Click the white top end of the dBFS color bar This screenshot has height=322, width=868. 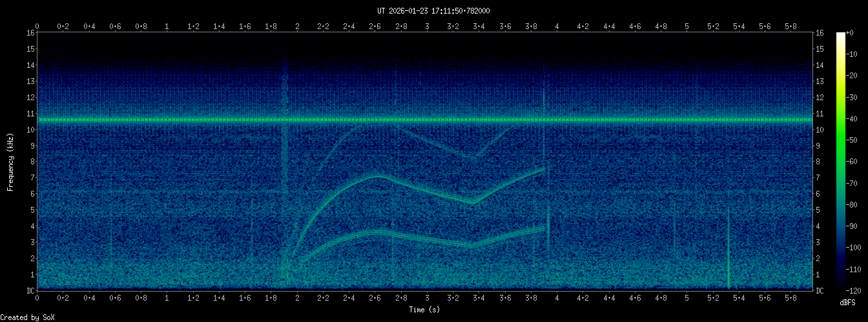tap(840, 35)
